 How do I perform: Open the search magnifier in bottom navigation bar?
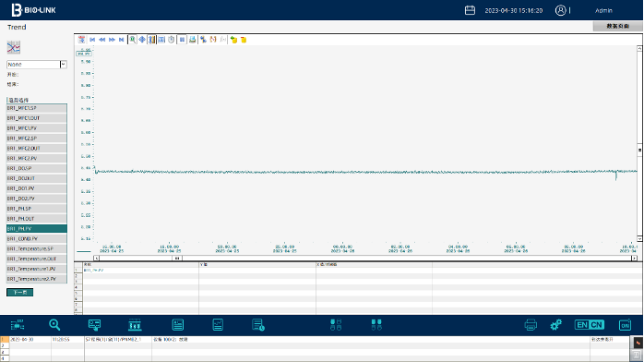(x=54, y=325)
